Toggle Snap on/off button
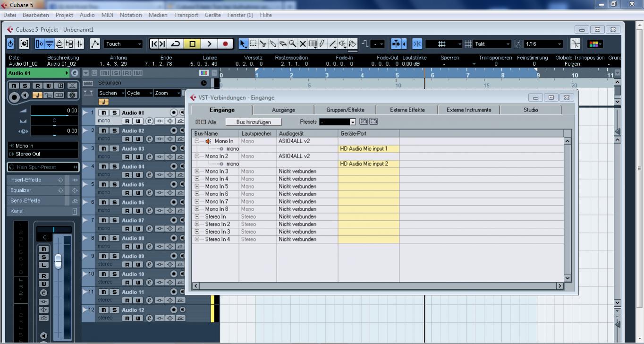The height and width of the screenshot is (344, 644). click(417, 44)
